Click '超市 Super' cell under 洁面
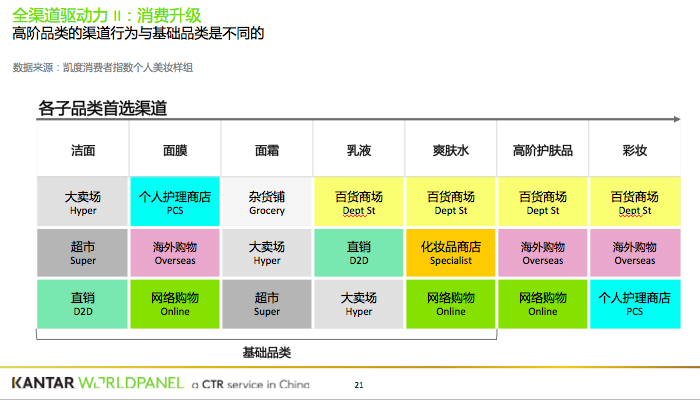Image resolution: width=700 pixels, height=400 pixels. [83, 253]
